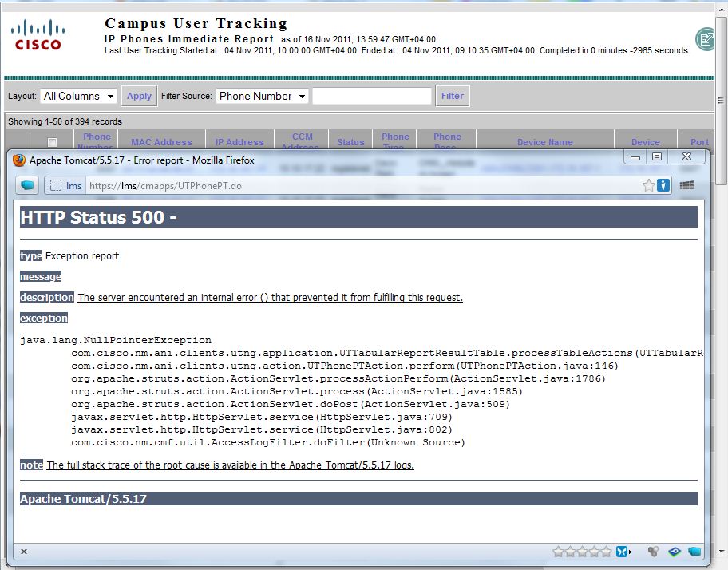
Task: Tick the select-all checkbox in table header
Action: coord(52,142)
